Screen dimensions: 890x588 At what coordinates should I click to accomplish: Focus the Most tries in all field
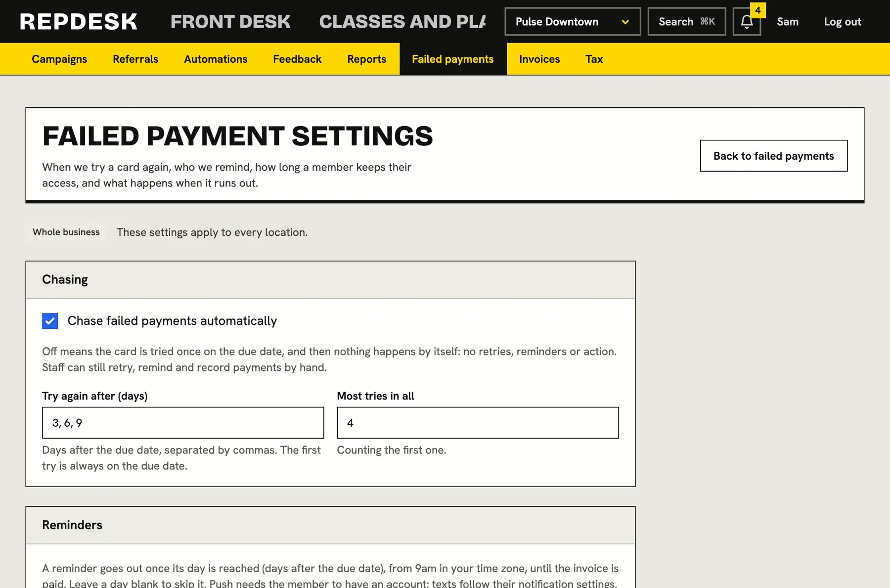[478, 423]
